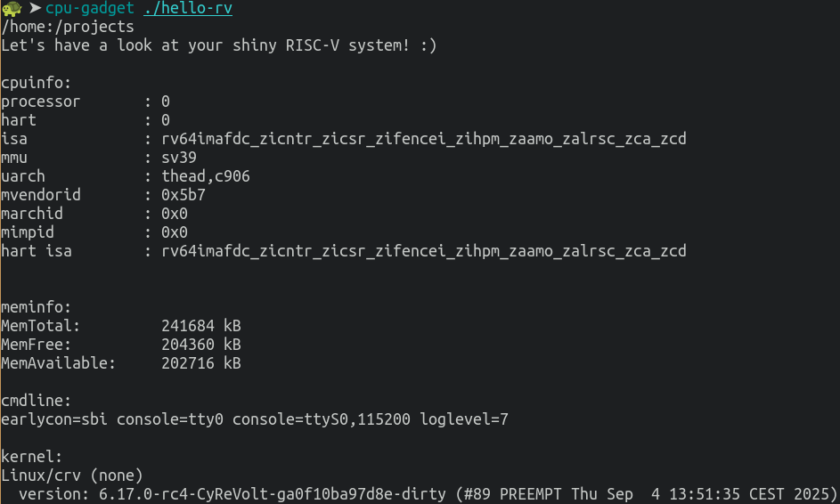
Task: Click the MemFree value 204360 kB
Action: 201,345
